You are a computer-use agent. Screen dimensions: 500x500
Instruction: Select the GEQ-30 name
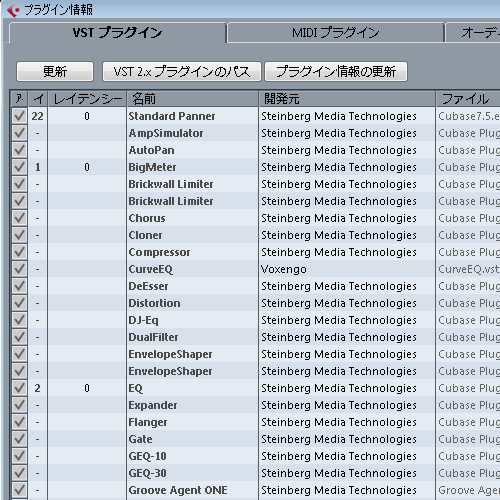coord(147,473)
